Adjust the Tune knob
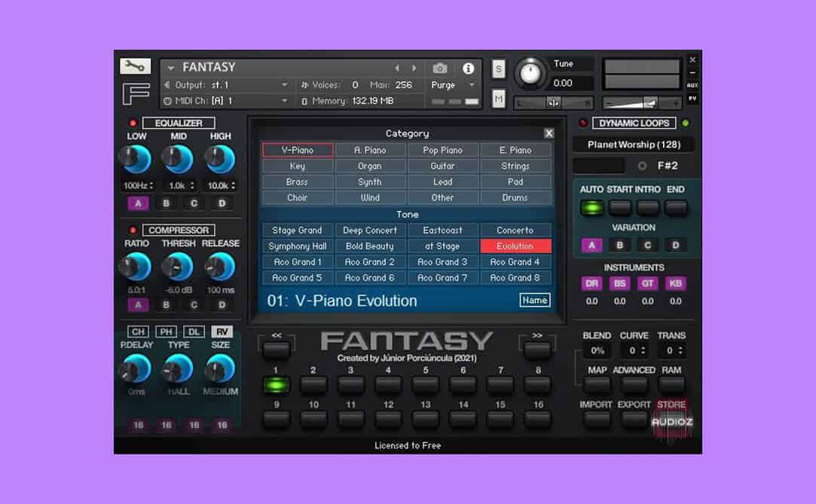The width and height of the screenshot is (816, 504). pos(530,72)
